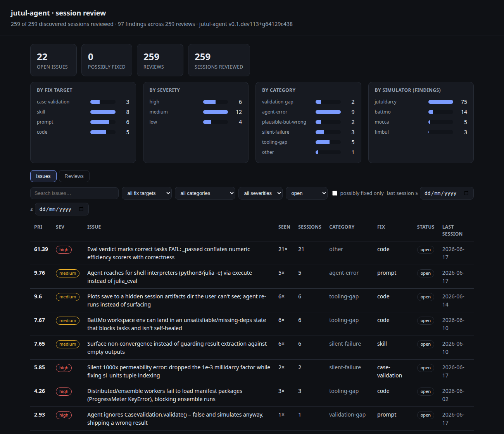
Task: Sort by the CATEGORY column header
Action: click(x=342, y=227)
